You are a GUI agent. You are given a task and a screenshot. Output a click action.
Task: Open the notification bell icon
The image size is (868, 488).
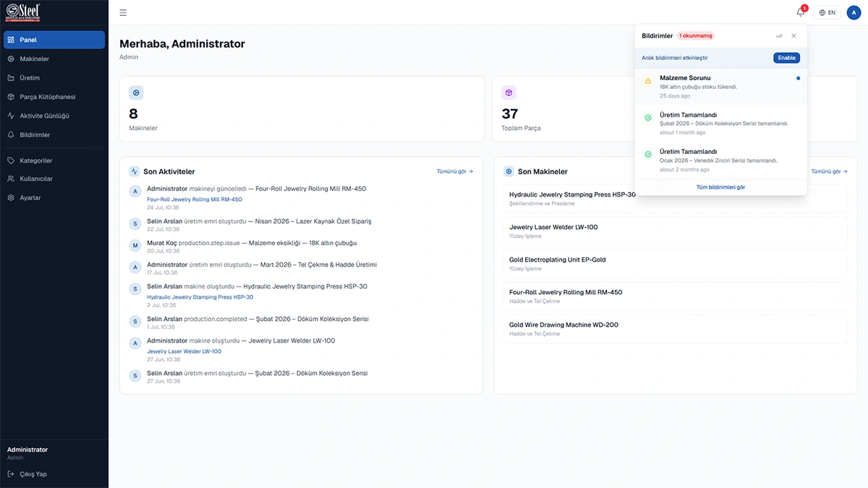click(x=801, y=12)
